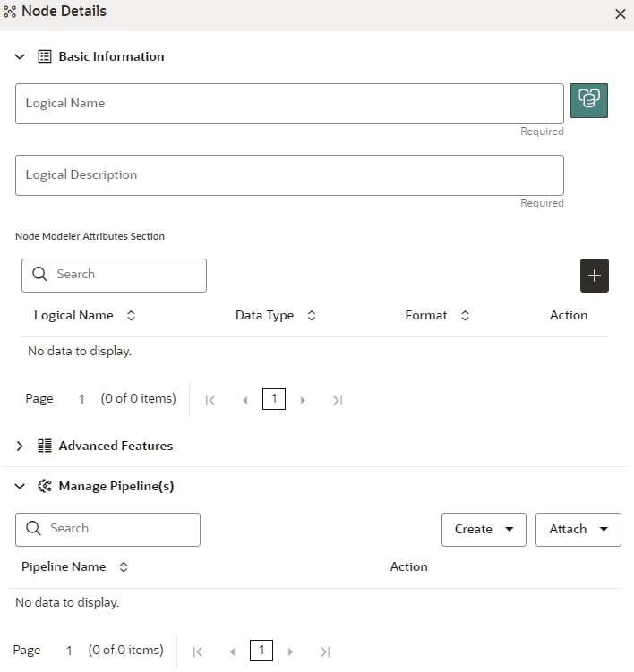Viewport: 634px width, 672px height.
Task: Open the Create dropdown menu
Action: click(484, 530)
